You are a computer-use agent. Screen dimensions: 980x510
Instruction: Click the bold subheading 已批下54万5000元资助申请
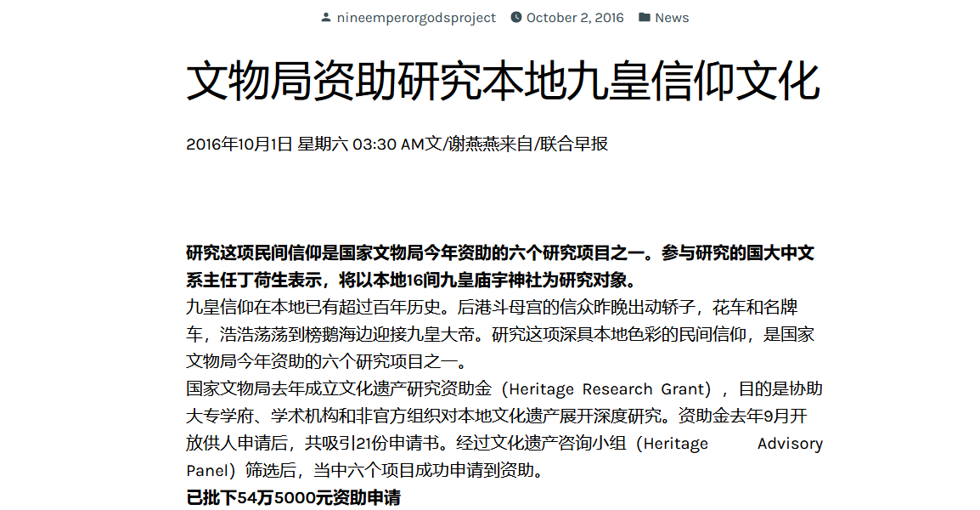click(x=293, y=498)
